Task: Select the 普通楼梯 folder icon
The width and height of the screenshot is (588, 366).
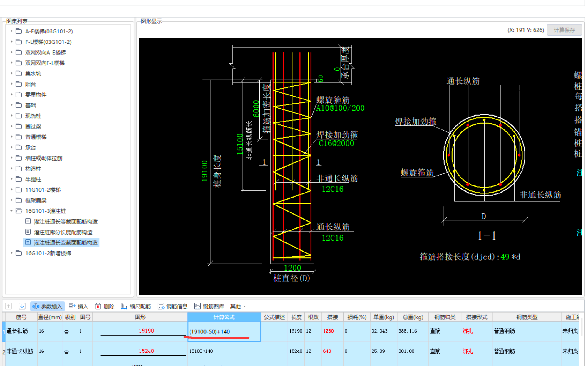Action: point(19,137)
